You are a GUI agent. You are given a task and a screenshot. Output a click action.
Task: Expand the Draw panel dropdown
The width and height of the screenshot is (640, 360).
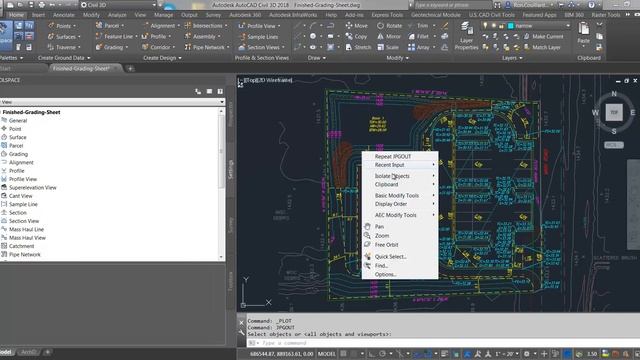(317, 58)
